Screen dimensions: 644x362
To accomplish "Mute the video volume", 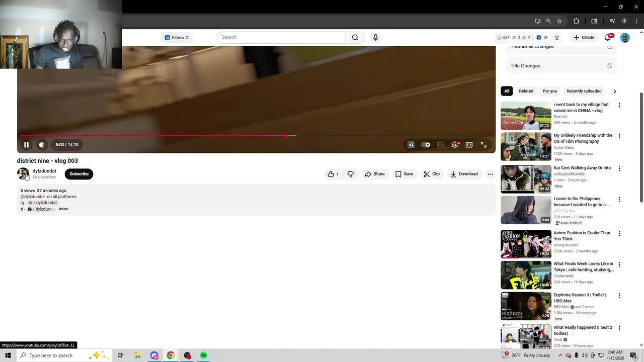I will (x=42, y=145).
